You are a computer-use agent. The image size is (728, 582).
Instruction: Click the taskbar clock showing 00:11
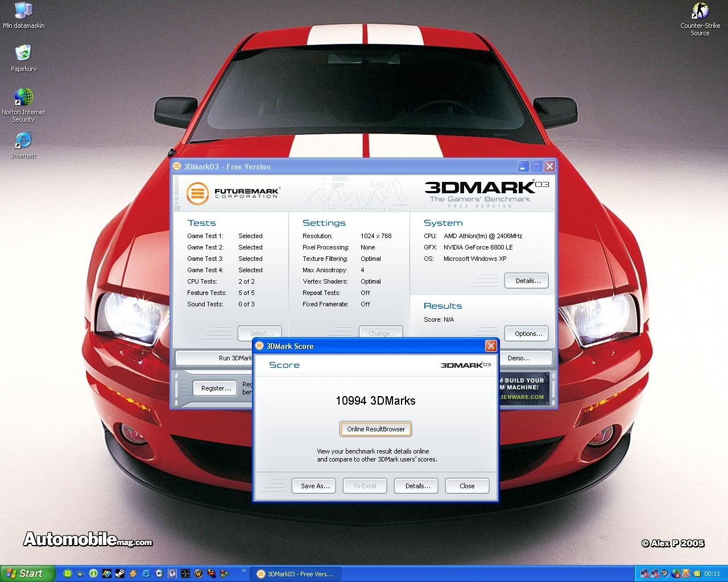click(x=712, y=573)
